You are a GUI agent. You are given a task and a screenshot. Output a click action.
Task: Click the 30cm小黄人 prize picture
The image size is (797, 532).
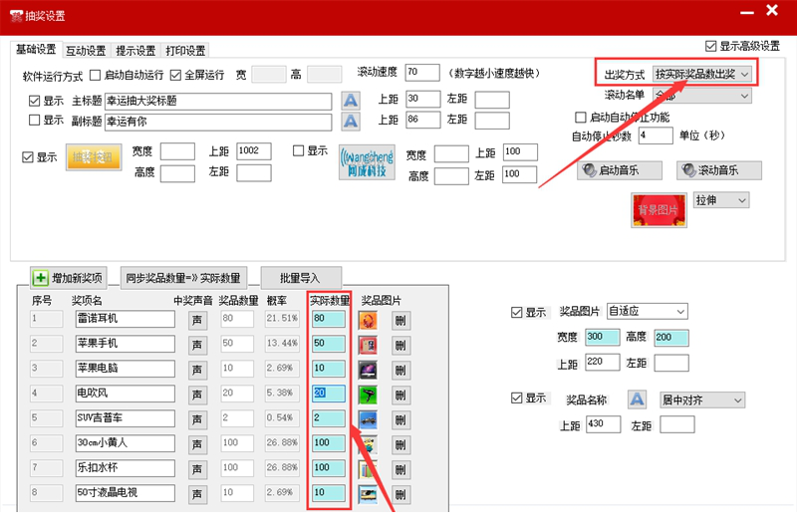click(x=368, y=444)
